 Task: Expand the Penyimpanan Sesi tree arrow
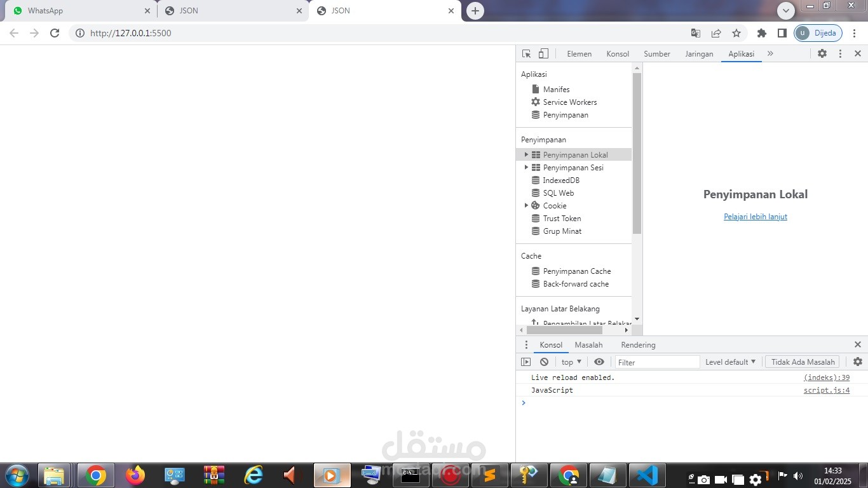click(526, 168)
